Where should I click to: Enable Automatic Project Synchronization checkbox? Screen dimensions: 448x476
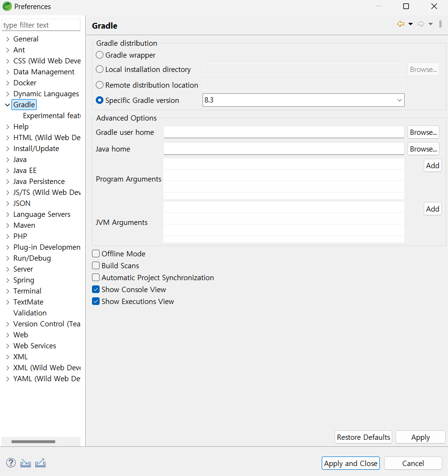(x=96, y=277)
